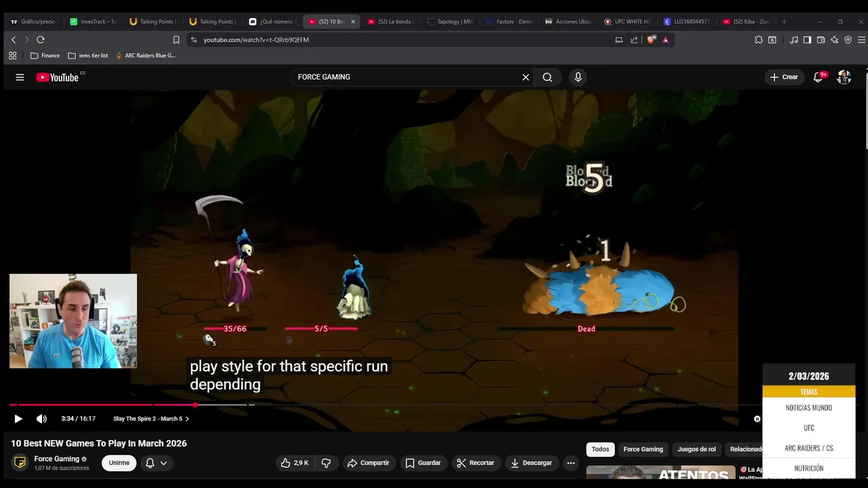Mute the video using the speaker icon
This screenshot has width=868, height=488.
41,419
